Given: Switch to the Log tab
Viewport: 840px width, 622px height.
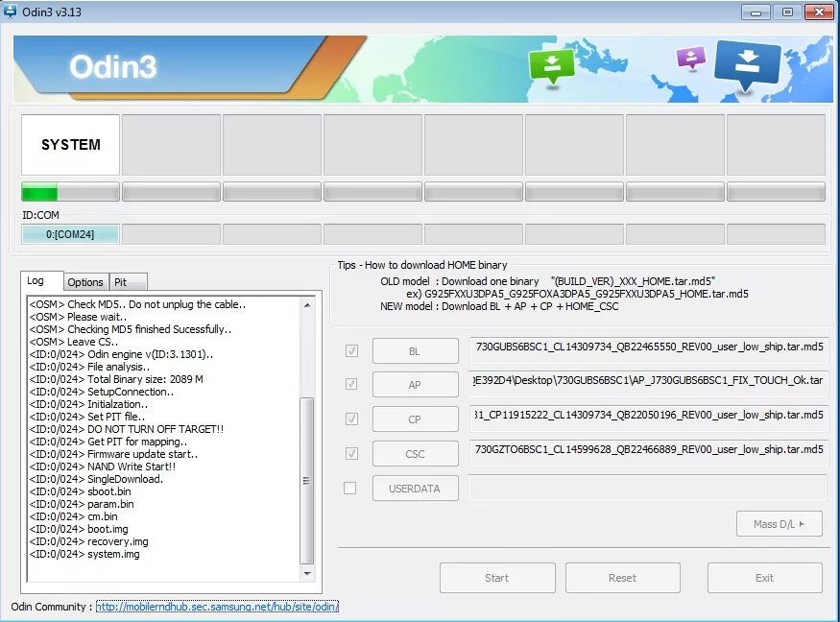Looking at the screenshot, I should (x=42, y=281).
